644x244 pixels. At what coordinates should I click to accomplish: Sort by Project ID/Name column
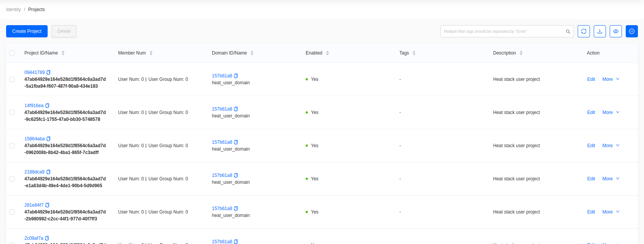click(x=63, y=53)
